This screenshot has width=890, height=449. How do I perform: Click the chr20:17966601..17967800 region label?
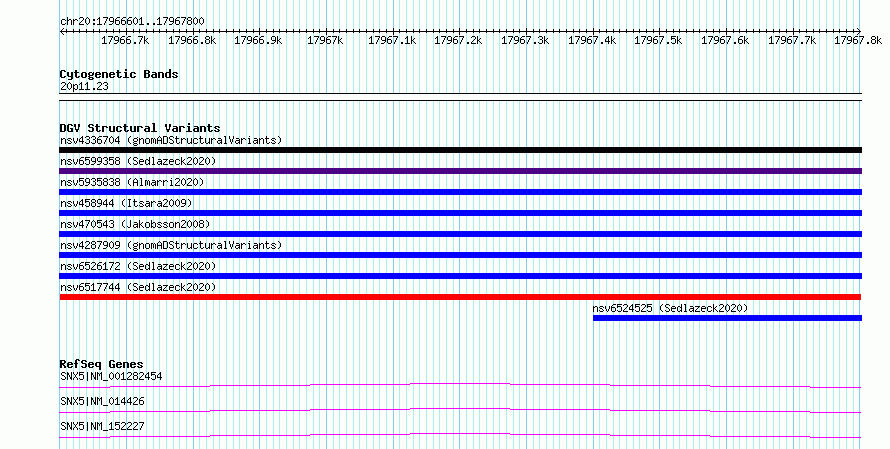tap(132, 22)
